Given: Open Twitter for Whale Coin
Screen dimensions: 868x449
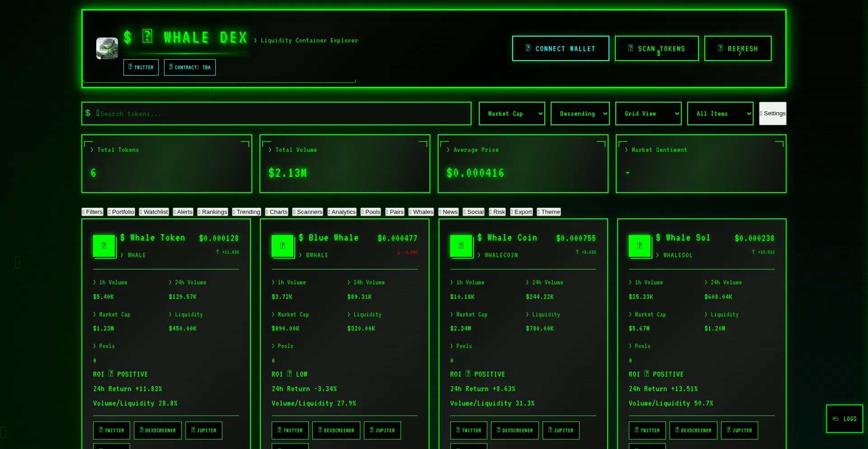Looking at the screenshot, I should point(468,430).
